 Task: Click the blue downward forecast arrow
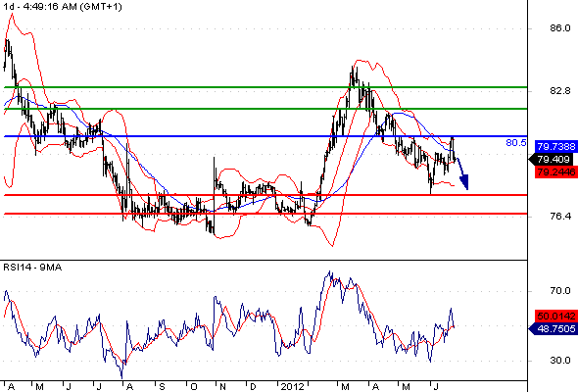(463, 174)
